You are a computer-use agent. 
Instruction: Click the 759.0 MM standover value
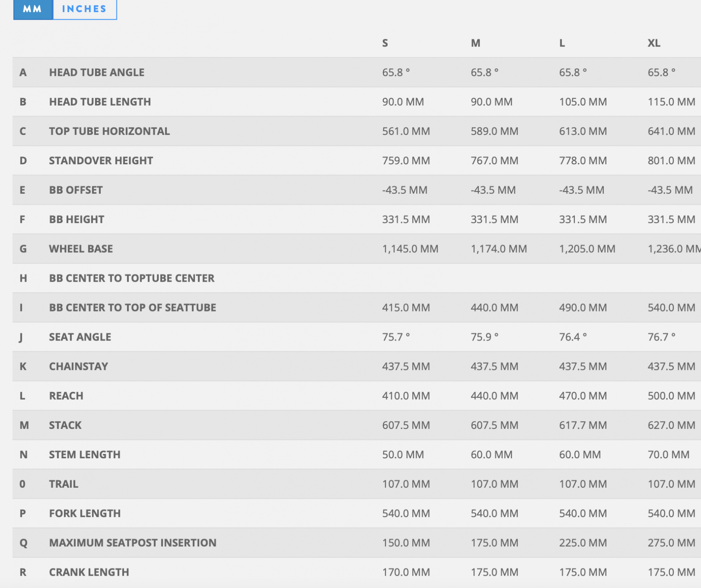pos(406,160)
